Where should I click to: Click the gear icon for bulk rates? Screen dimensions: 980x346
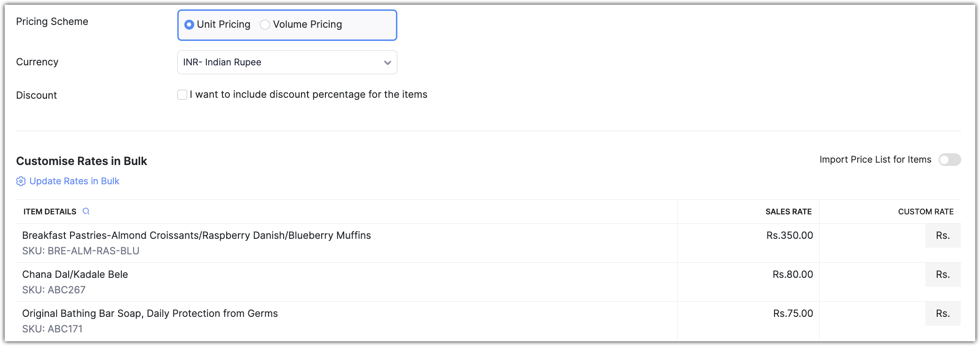tap(21, 181)
